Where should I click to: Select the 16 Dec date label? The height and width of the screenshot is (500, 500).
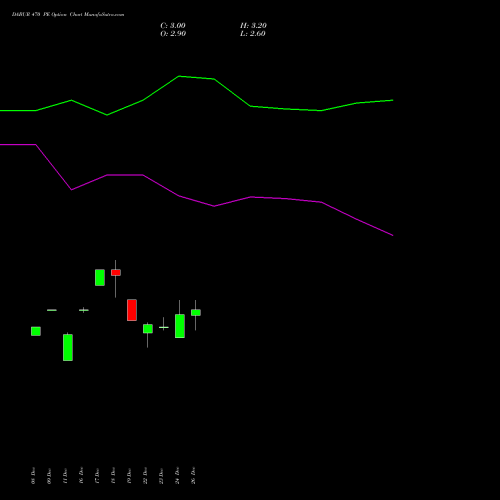point(81,476)
